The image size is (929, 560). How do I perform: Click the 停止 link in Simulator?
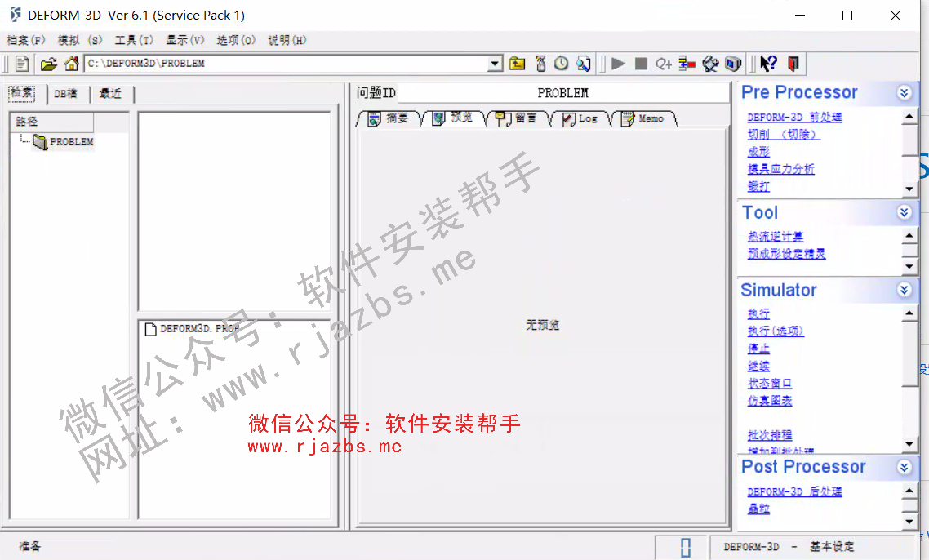click(759, 349)
